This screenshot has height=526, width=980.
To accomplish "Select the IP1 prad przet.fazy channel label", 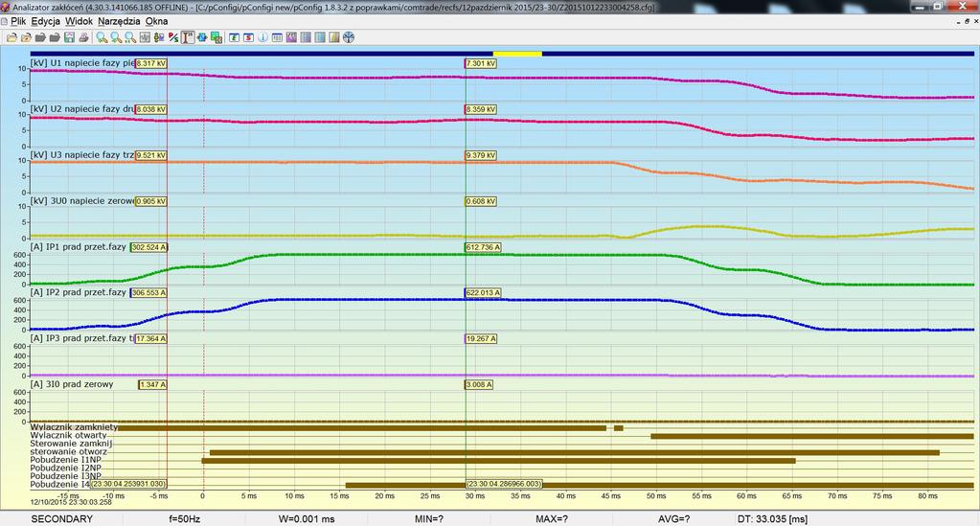I will [x=79, y=247].
